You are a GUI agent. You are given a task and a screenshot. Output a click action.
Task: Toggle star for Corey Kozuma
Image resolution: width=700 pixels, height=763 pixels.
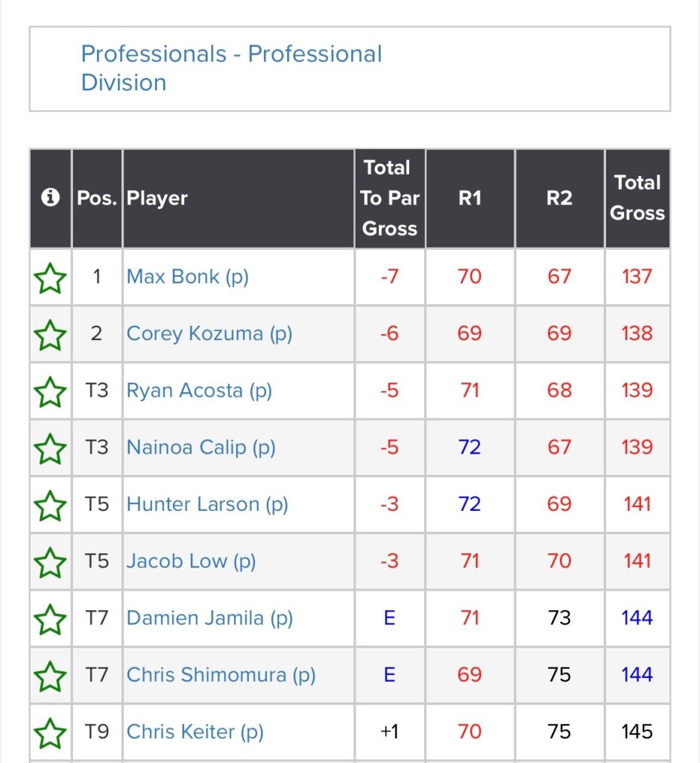tap(50, 334)
